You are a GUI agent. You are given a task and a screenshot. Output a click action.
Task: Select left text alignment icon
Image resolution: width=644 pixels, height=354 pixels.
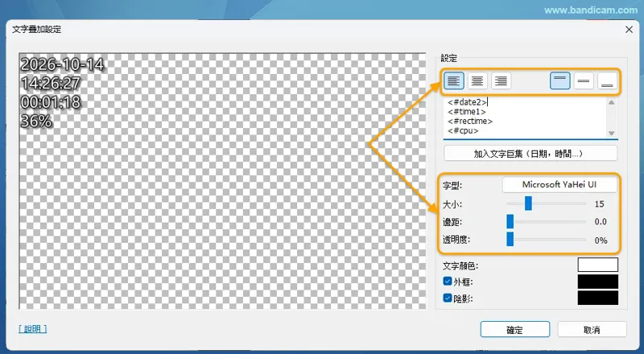click(454, 80)
